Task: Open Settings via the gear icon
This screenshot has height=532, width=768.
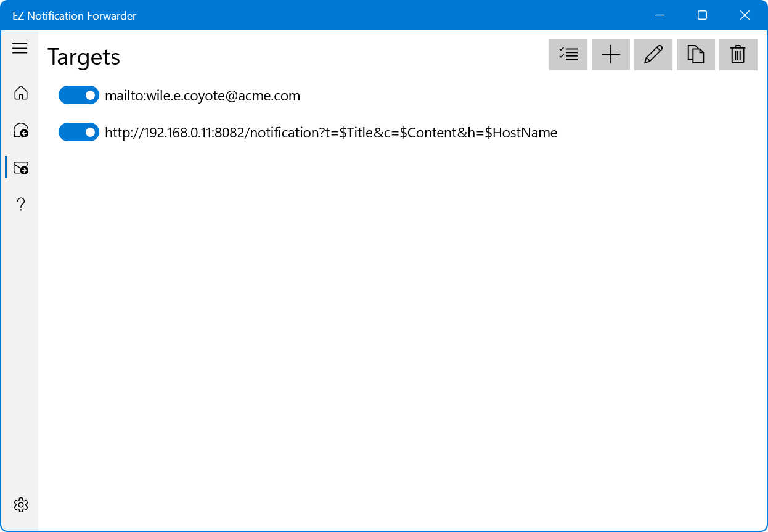Action: click(21, 505)
